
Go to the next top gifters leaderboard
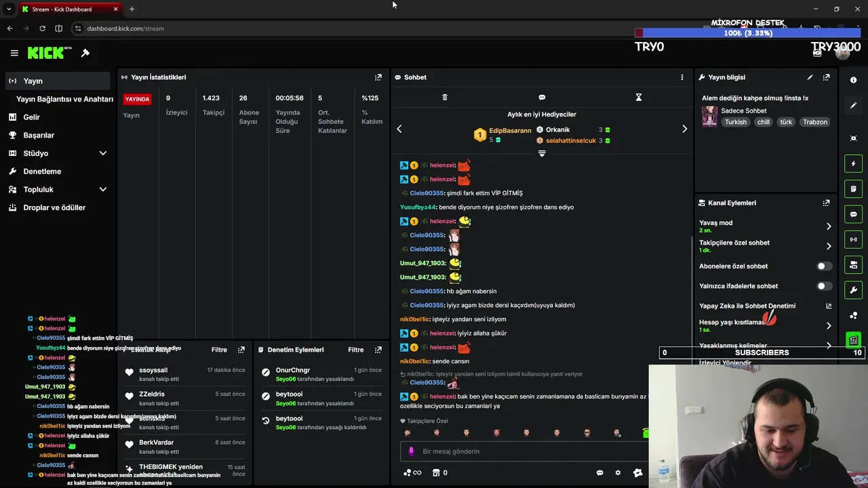684,129
